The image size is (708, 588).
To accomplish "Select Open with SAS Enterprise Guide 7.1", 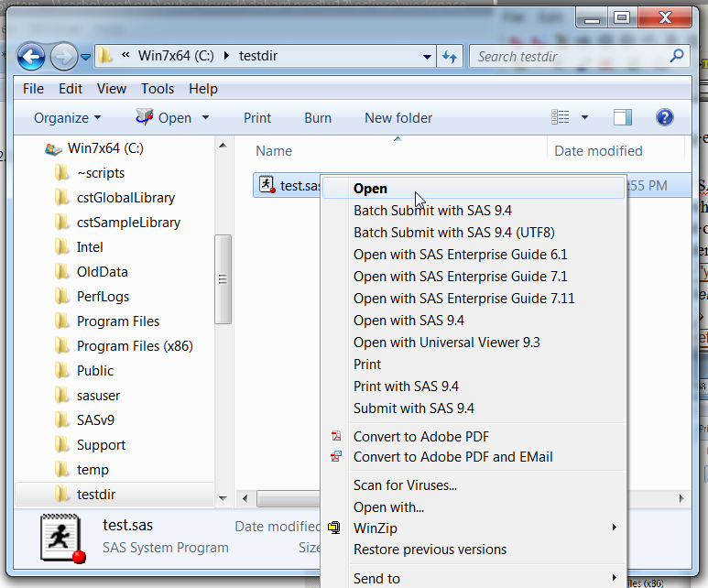I will pos(460,277).
